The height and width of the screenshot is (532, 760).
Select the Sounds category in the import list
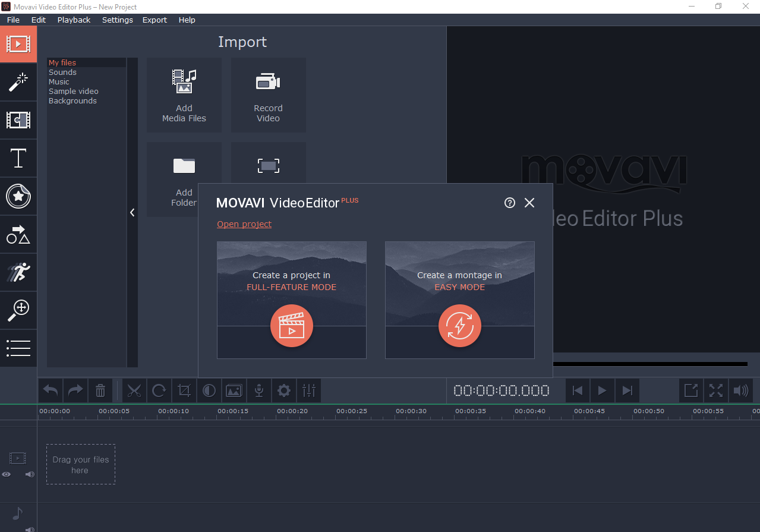[62, 72]
